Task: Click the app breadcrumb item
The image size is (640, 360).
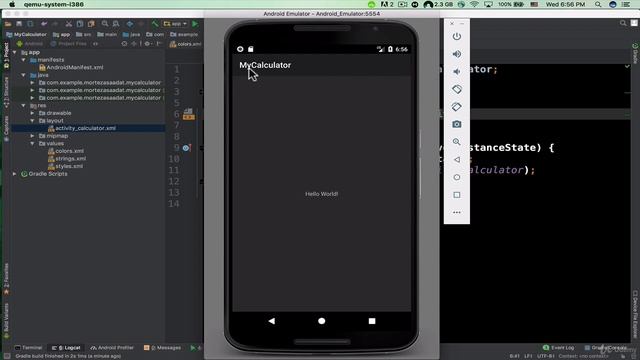Action: (62, 35)
